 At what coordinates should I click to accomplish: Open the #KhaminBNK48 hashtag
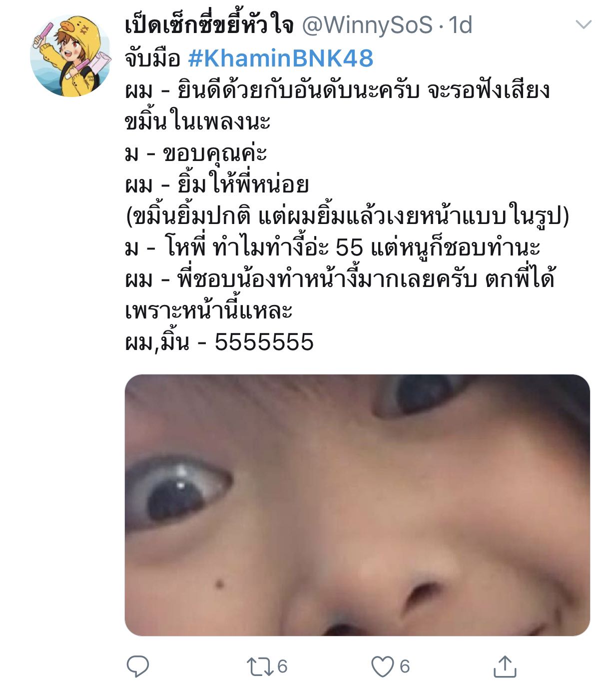[x=281, y=58]
